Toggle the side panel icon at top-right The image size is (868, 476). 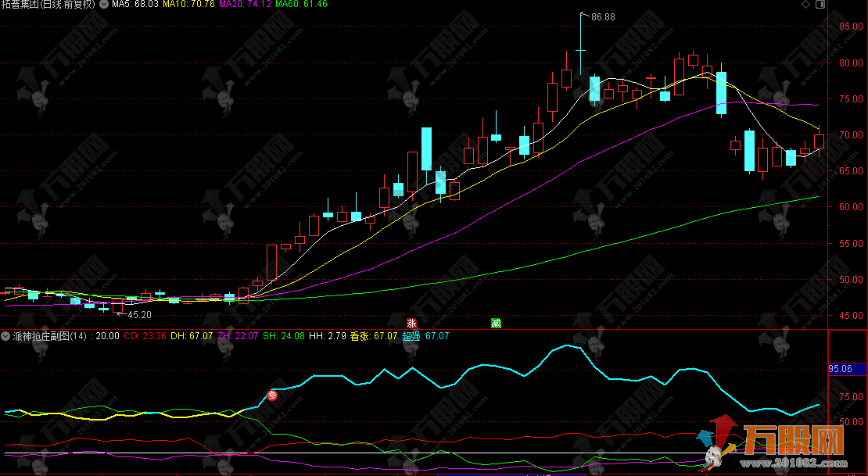click(819, 5)
